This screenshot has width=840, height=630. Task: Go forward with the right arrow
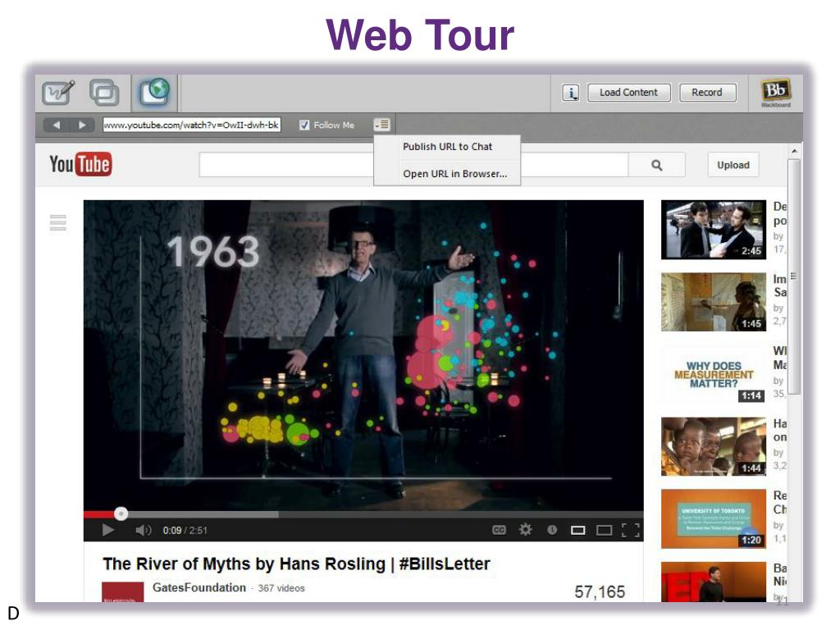(x=82, y=125)
